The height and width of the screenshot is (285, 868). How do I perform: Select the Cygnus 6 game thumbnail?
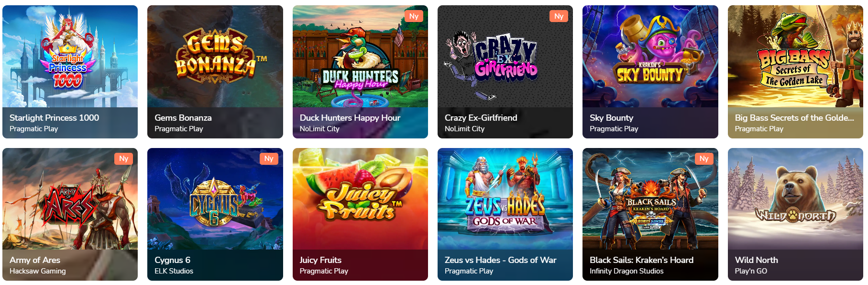pyautogui.click(x=215, y=199)
